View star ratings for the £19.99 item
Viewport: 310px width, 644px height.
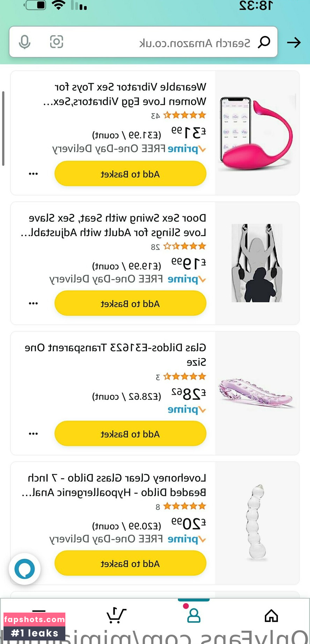(184, 247)
